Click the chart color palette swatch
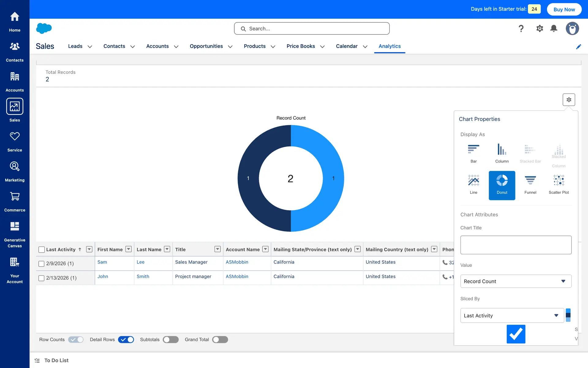This screenshot has height=368, width=588. [568, 315]
